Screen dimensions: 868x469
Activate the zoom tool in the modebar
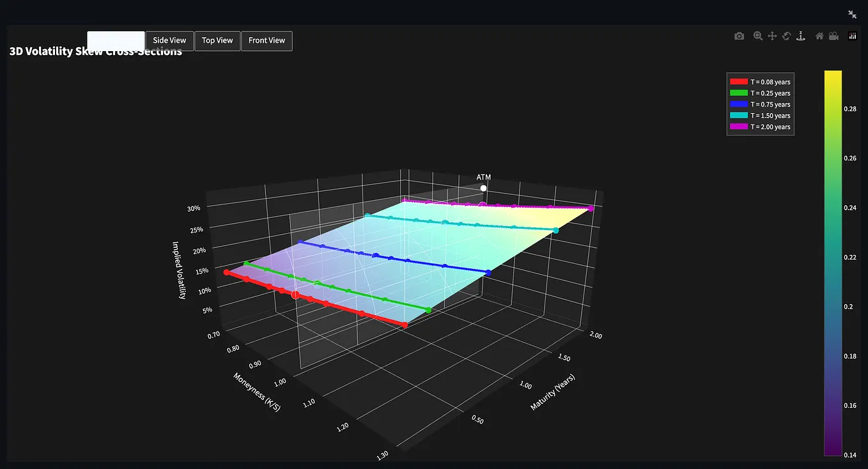click(x=757, y=36)
